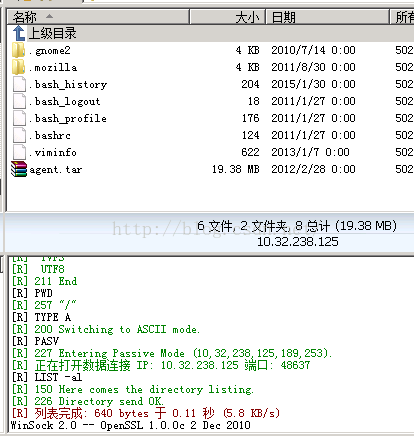Click the agent.tar archive icon
This screenshot has width=414, height=436.
coord(19,169)
